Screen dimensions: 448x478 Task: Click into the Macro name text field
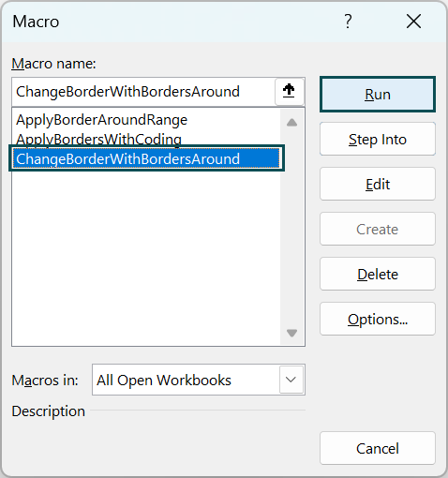tap(143, 92)
